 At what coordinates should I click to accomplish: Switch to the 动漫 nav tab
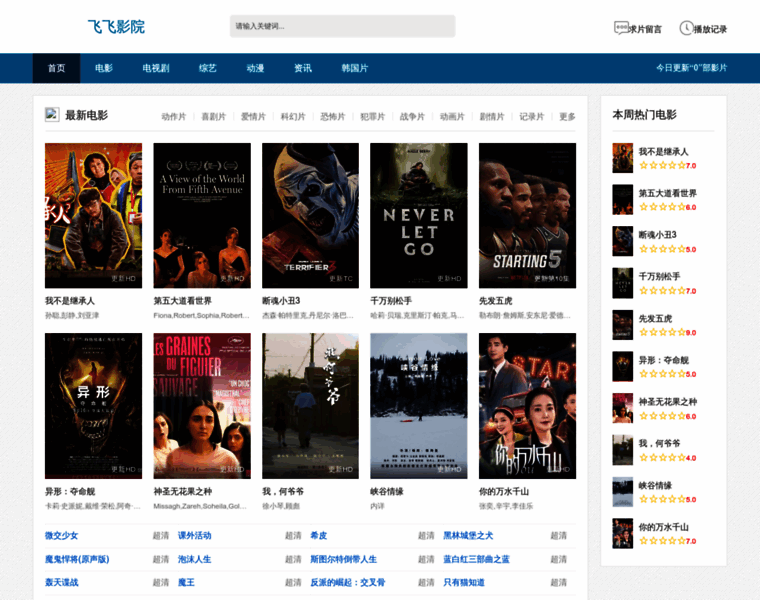[x=255, y=68]
